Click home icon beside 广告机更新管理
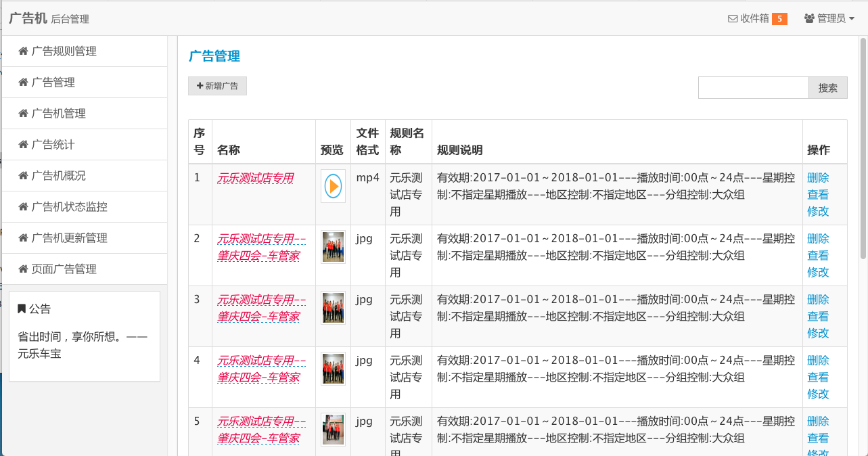 (x=23, y=238)
